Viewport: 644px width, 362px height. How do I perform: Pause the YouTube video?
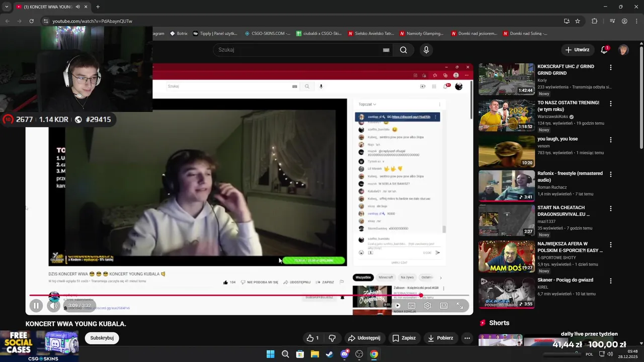(x=36, y=305)
